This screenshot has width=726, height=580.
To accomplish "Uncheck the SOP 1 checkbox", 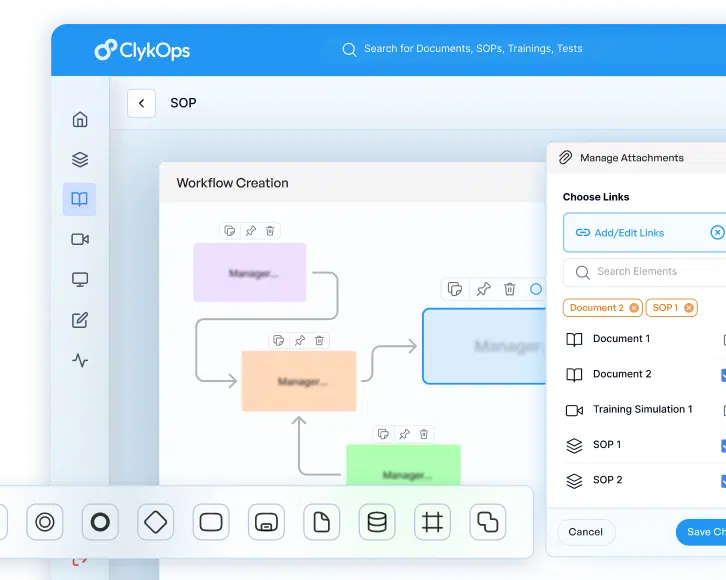I will pyautogui.click(x=723, y=446).
